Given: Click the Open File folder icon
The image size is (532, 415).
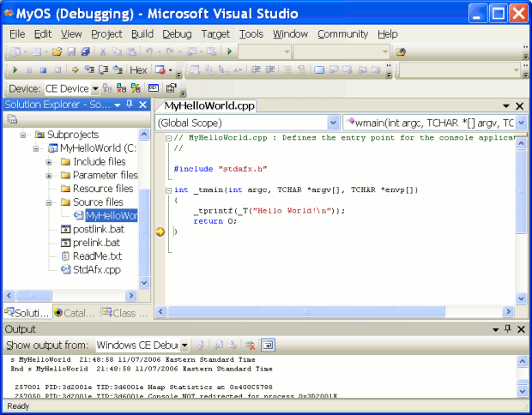Looking at the screenshot, I should 57,51.
